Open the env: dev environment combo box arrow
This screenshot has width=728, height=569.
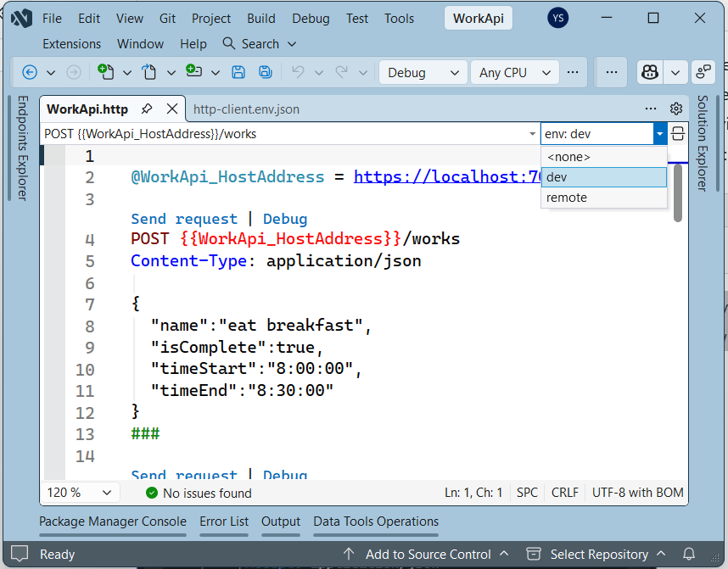[x=660, y=134]
